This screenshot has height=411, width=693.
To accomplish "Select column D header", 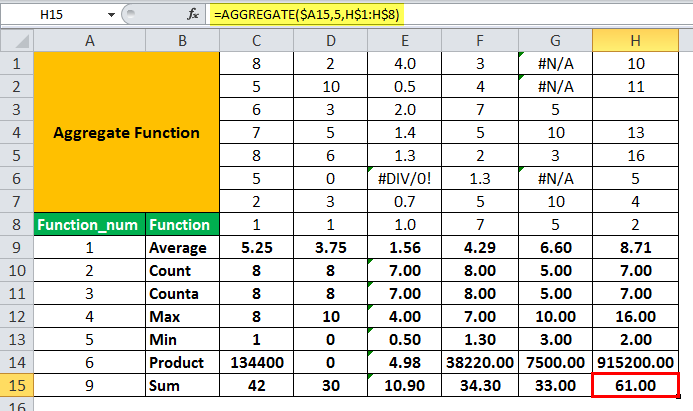I will point(331,41).
